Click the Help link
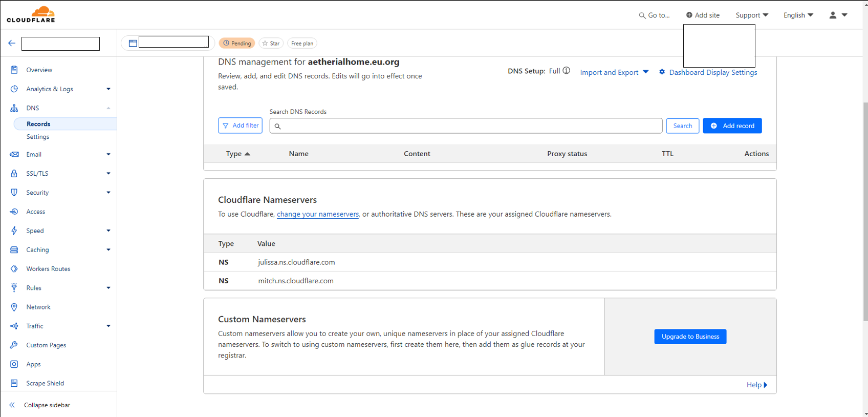This screenshot has width=868, height=417. [757, 385]
